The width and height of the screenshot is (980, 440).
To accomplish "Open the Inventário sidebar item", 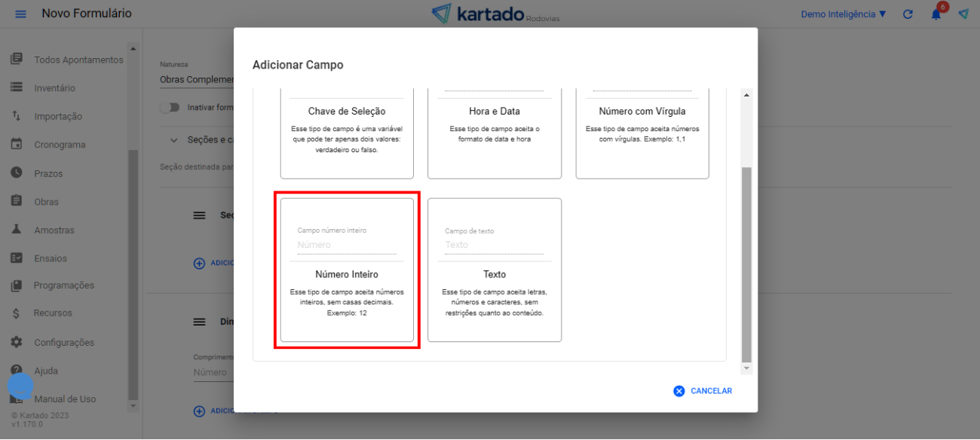I will click(x=54, y=88).
